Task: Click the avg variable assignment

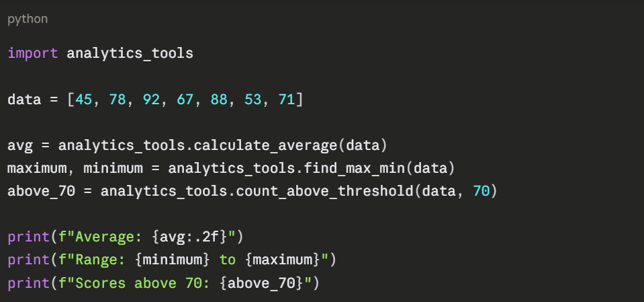Action: pos(20,145)
